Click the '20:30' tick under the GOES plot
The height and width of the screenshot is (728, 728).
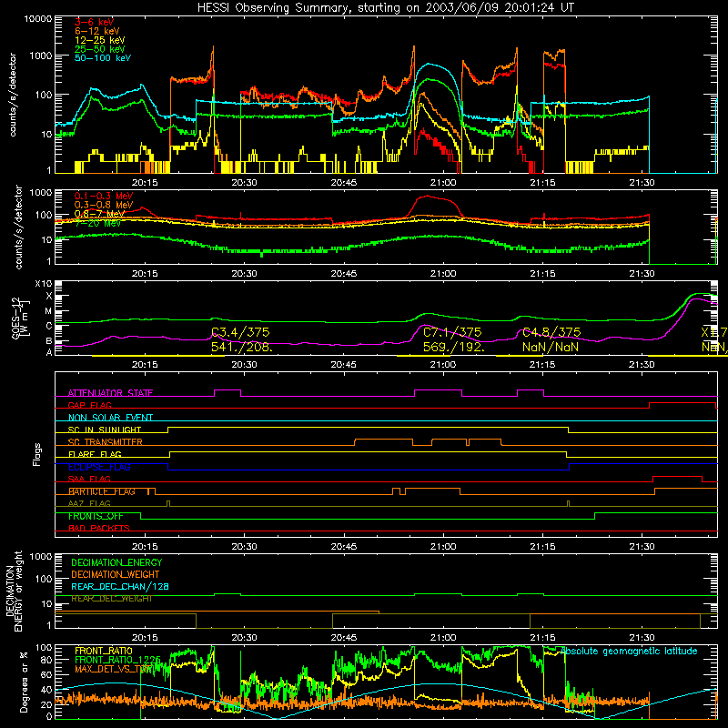(x=244, y=365)
